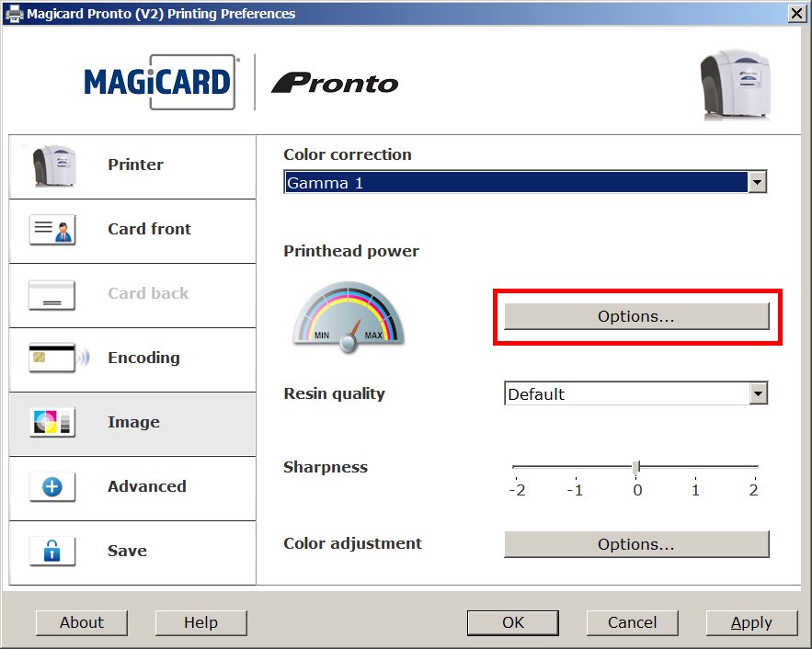
Task: Switch to the Save tab
Action: [132, 552]
